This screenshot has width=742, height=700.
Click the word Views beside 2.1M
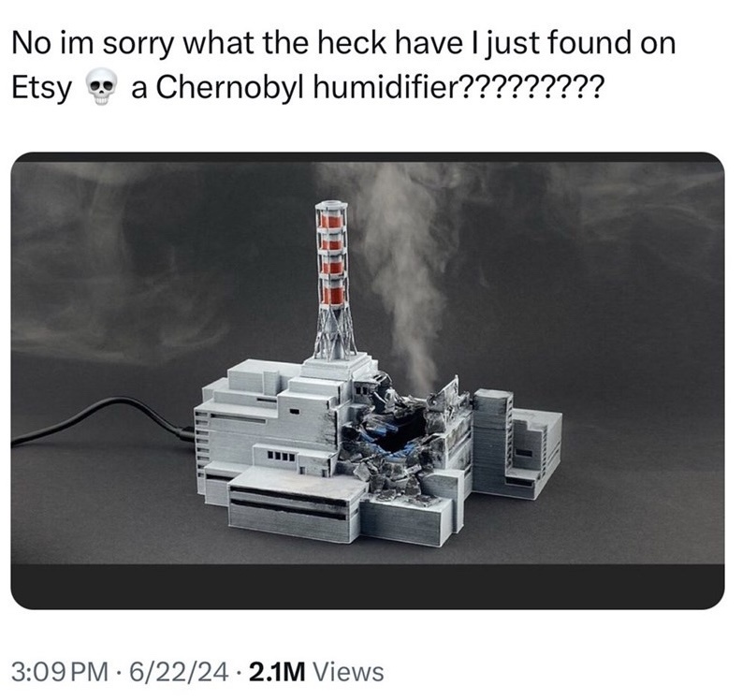pos(349,672)
